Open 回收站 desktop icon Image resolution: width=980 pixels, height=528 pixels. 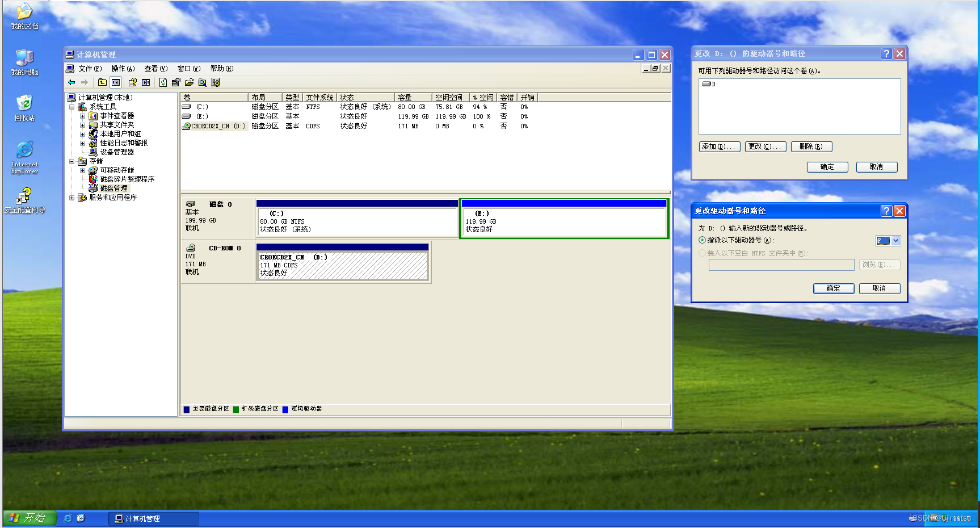coord(24,103)
